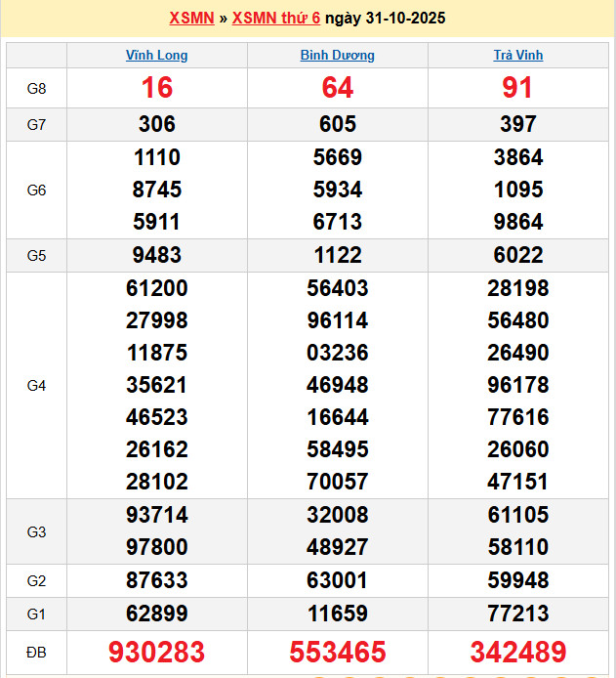Click the date text ngày 31-10-2025
Viewport: 616px width, 678px height.
pos(385,19)
